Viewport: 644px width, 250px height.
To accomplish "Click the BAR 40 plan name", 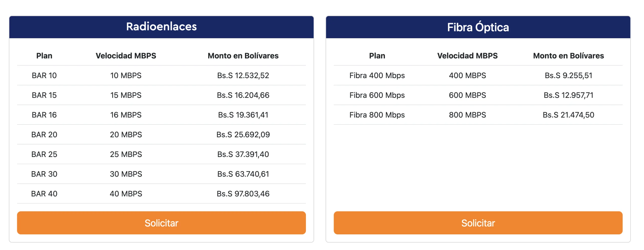I will [x=44, y=193].
